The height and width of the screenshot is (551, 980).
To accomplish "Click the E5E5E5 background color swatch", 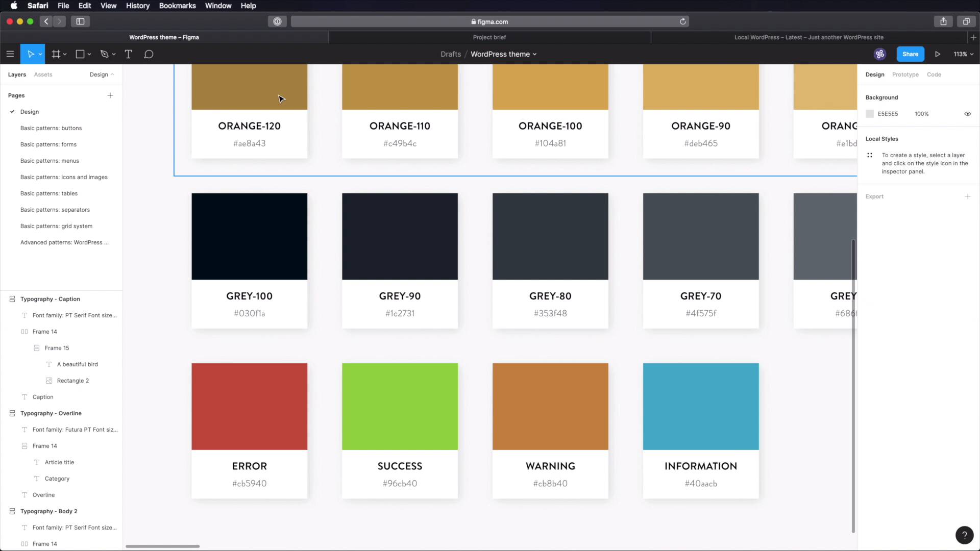I will point(870,114).
